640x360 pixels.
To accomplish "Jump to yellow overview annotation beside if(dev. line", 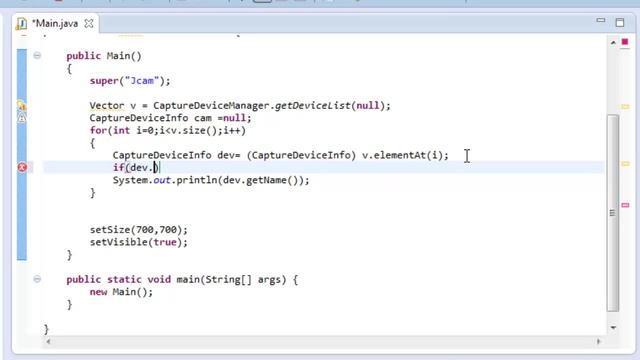I will pyautogui.click(x=625, y=164).
